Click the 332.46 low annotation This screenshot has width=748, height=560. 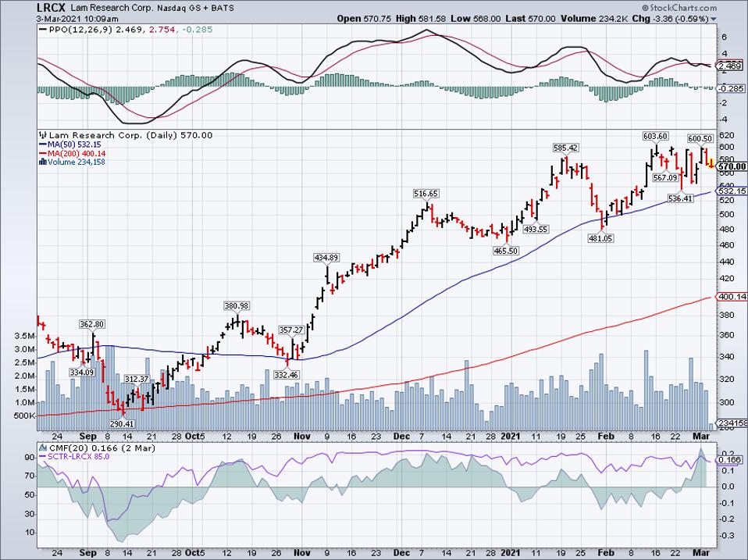(287, 375)
